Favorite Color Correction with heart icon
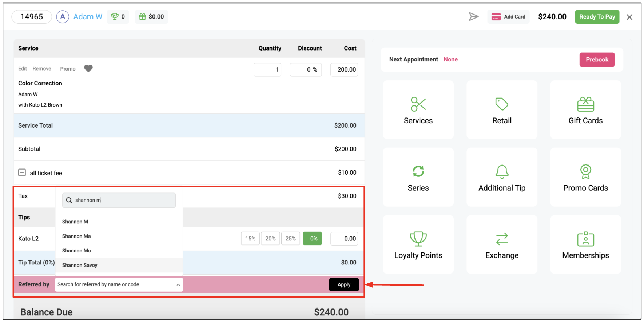 click(x=88, y=68)
